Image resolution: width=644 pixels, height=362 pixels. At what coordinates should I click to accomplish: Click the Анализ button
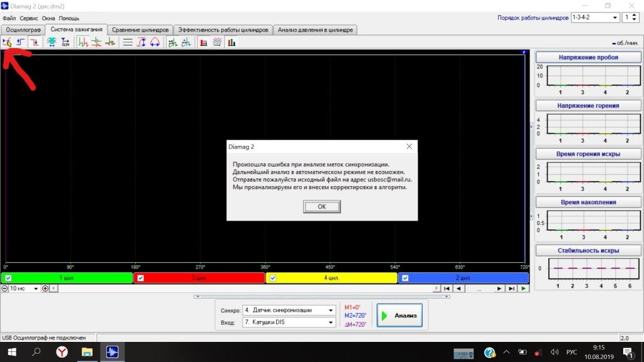tap(399, 315)
